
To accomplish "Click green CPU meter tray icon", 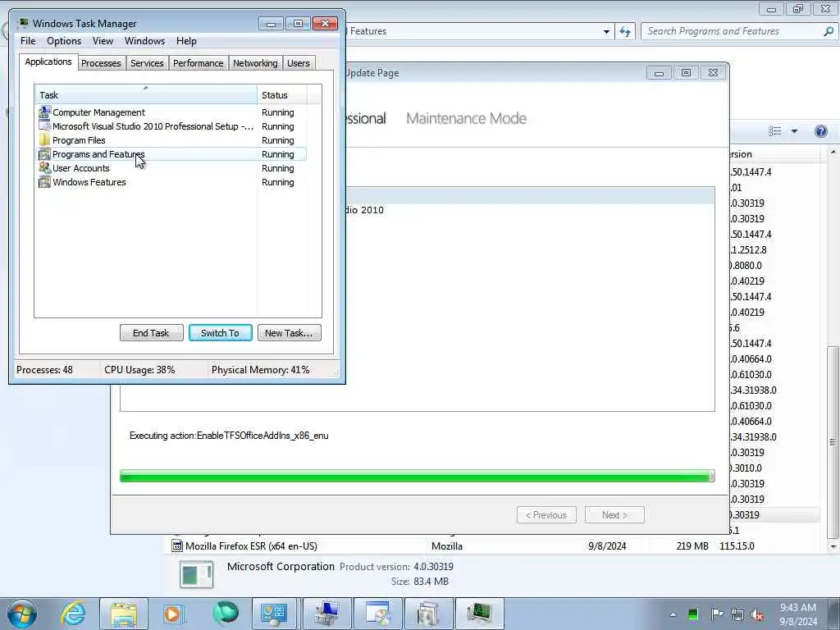I will pos(693,614).
